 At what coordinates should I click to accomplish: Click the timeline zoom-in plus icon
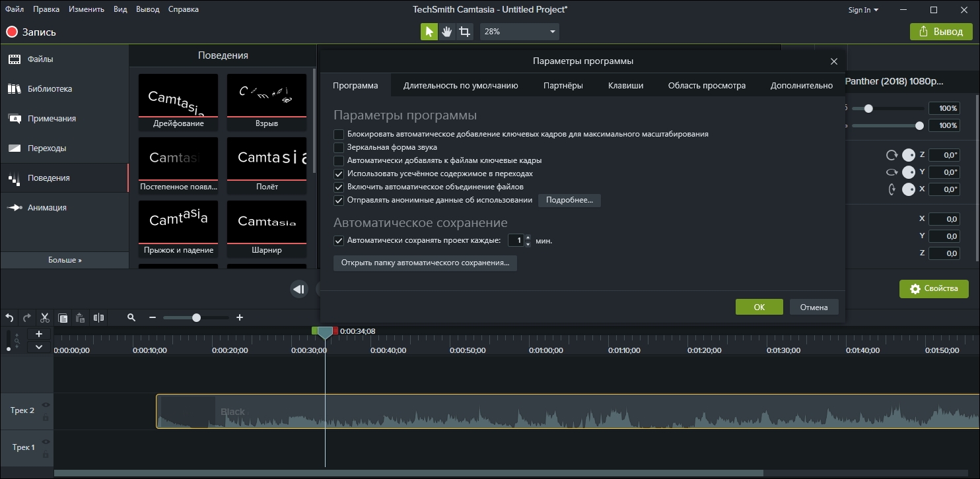click(240, 317)
